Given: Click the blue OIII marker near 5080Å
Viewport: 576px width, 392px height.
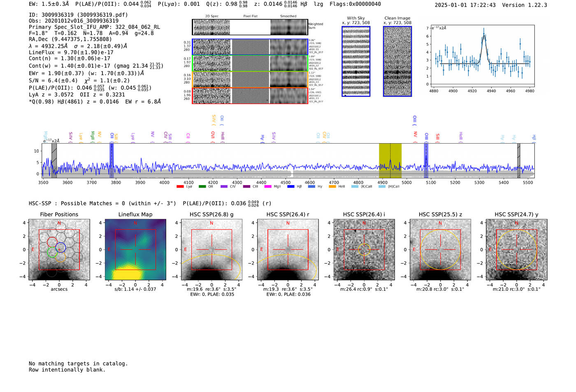Looking at the screenshot, I should click(x=426, y=160).
